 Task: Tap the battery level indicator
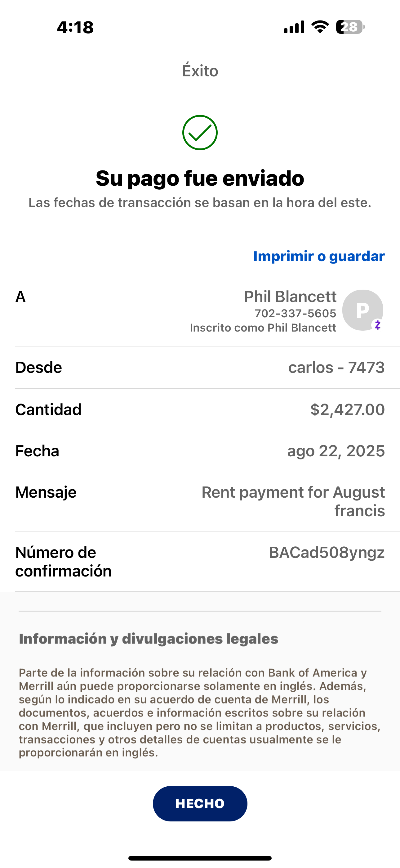click(x=350, y=27)
